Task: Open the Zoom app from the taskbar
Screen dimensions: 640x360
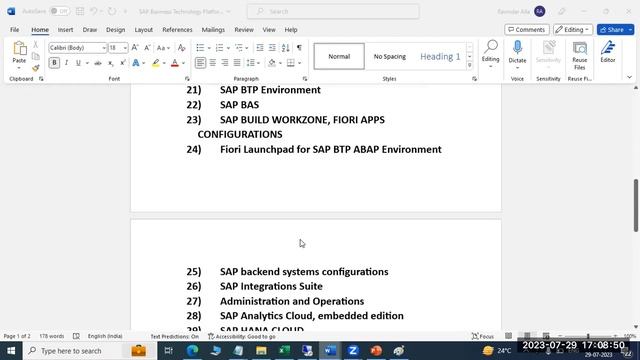Action: point(353,351)
